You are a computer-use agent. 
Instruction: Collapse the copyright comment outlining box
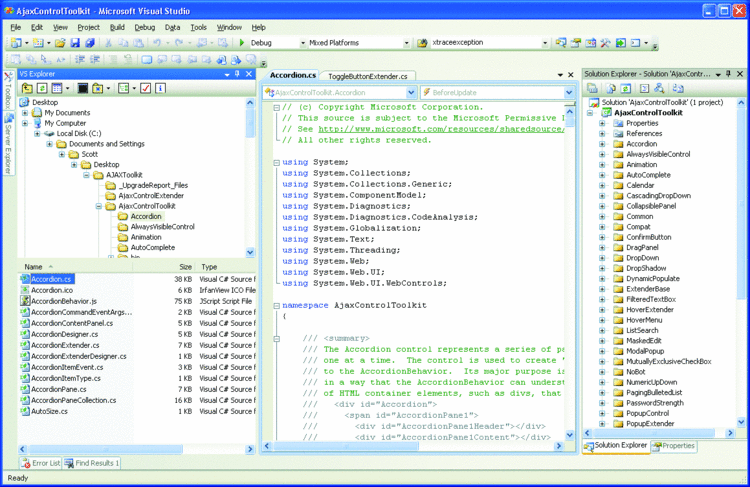coord(276,108)
